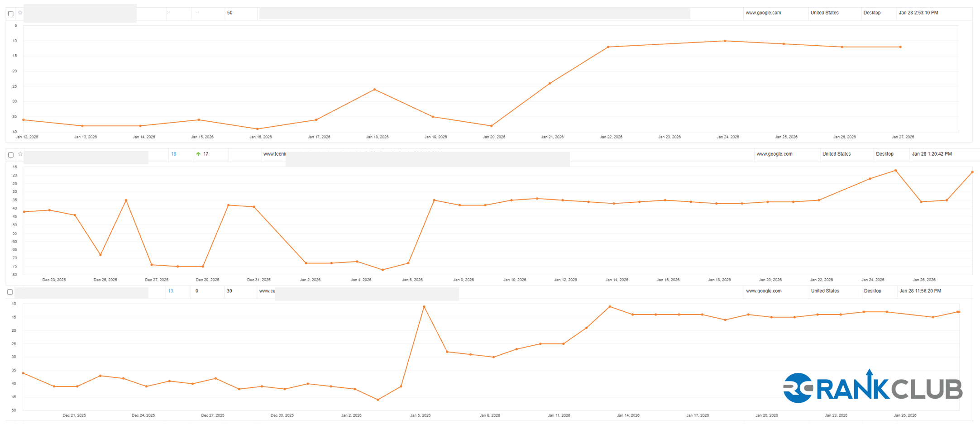Click the green up arrow rank change icon
The width and height of the screenshot is (980, 429).
point(198,154)
